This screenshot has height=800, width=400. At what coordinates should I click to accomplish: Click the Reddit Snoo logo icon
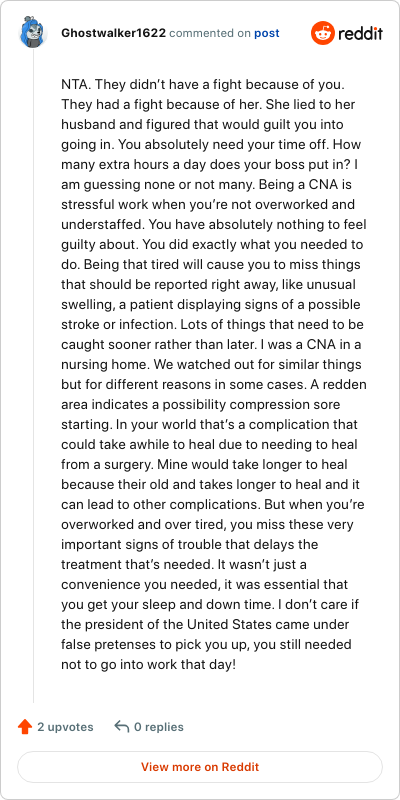(x=321, y=33)
